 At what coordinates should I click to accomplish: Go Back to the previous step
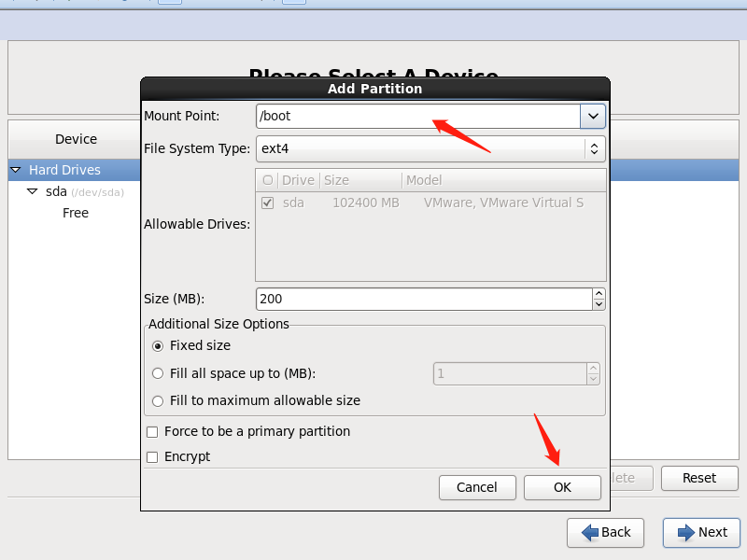(605, 532)
